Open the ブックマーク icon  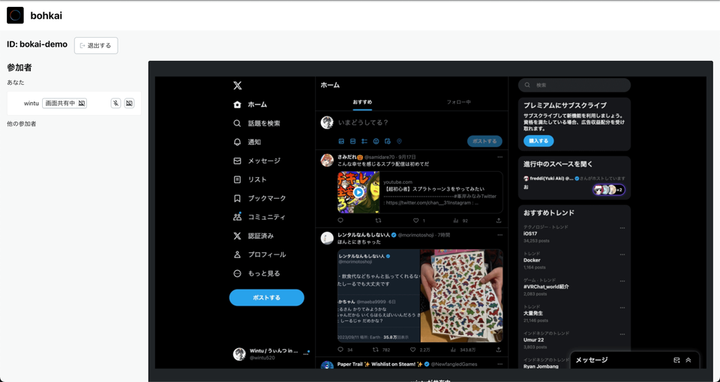point(237,198)
